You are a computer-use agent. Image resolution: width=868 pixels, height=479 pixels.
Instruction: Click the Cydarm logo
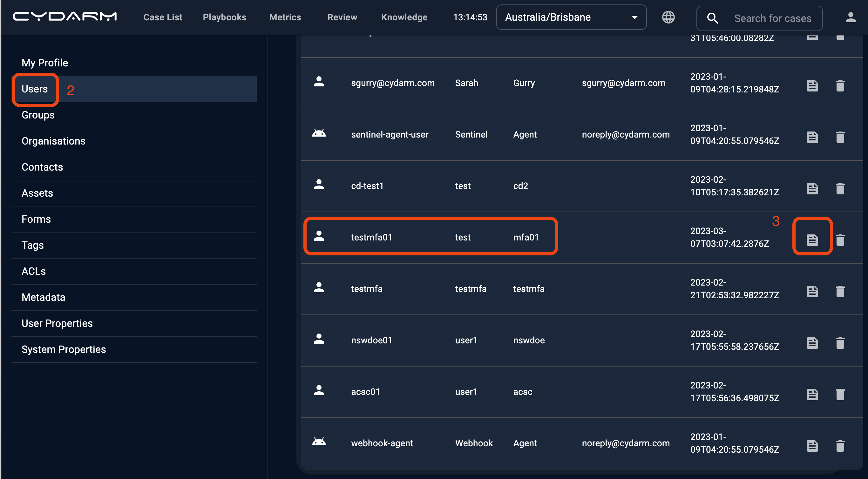65,17
